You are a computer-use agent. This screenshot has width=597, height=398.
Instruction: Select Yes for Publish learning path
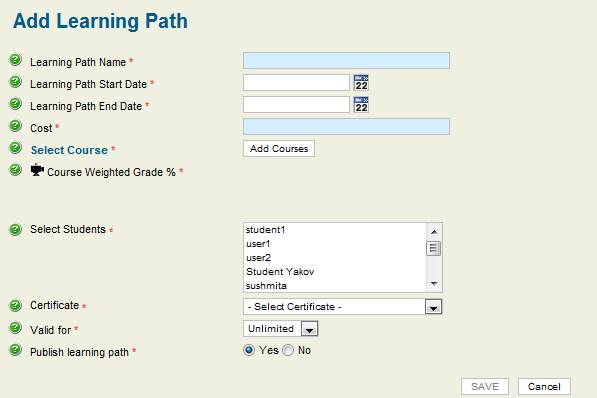point(249,350)
